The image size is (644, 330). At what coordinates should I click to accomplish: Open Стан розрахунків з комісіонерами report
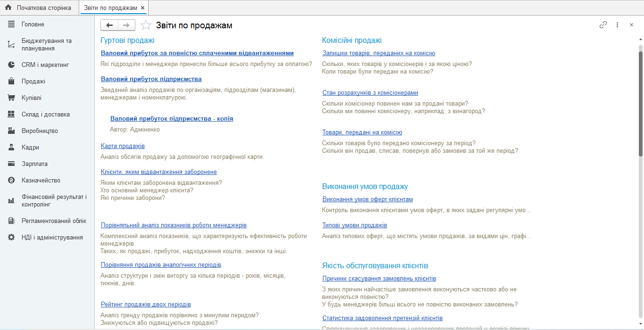coord(370,93)
